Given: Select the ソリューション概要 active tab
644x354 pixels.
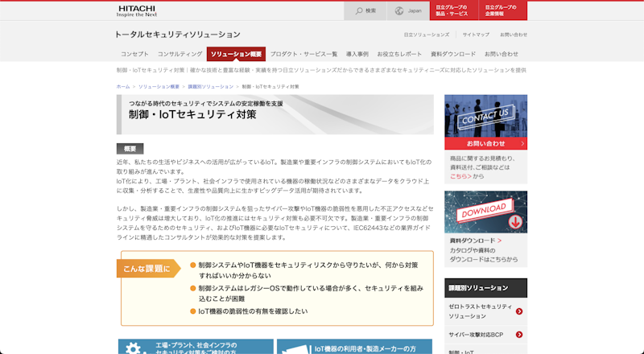Looking at the screenshot, I should tap(236, 54).
